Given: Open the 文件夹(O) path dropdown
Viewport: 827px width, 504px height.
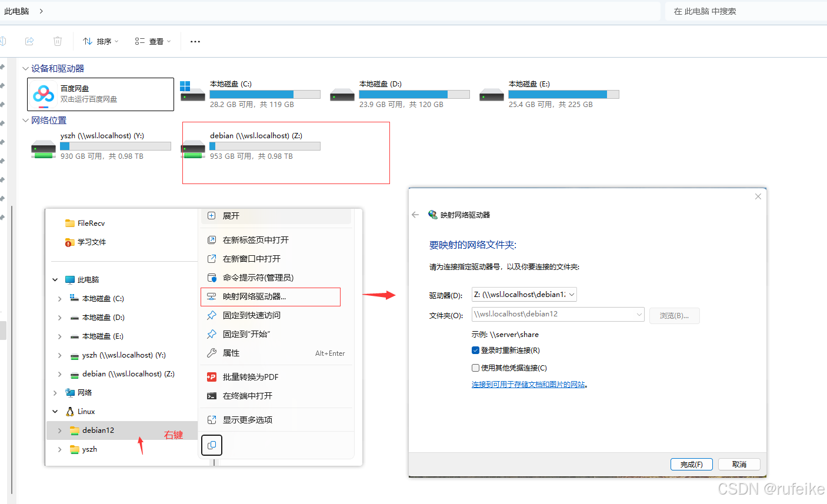Looking at the screenshot, I should [x=640, y=315].
